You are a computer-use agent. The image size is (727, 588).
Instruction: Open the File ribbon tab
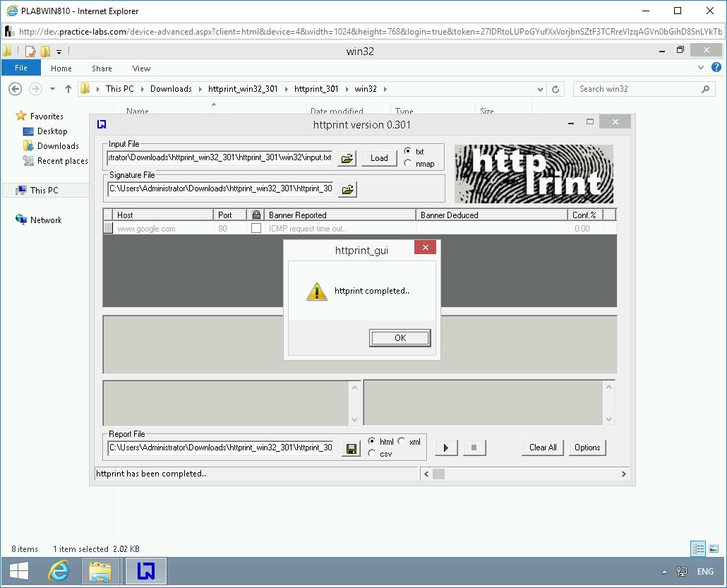tap(21, 68)
